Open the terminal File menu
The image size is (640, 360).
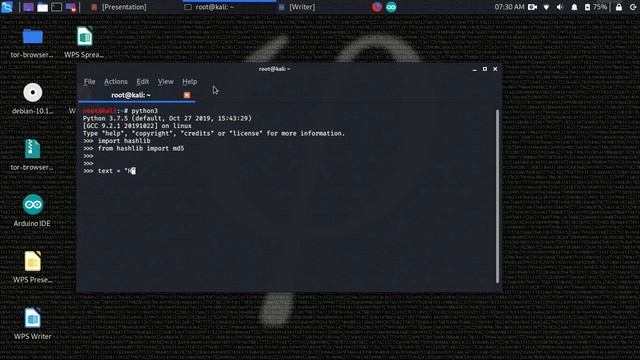coord(89,82)
